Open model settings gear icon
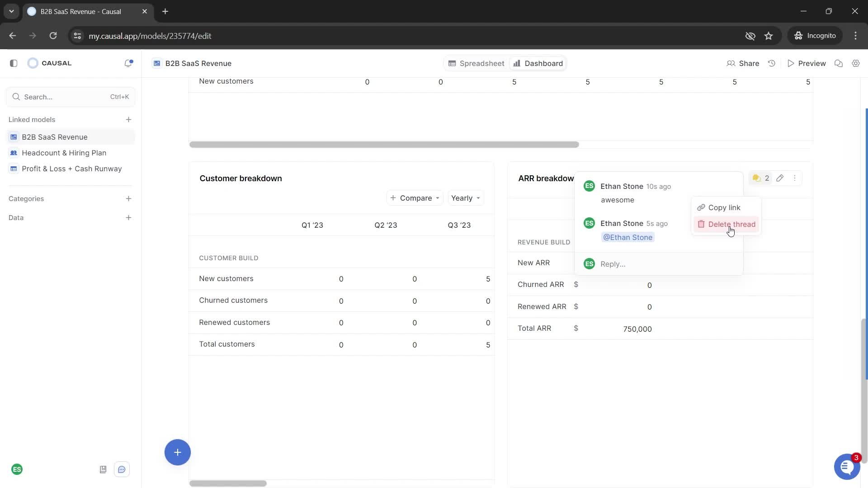Screen dimensions: 868x488 856,63
